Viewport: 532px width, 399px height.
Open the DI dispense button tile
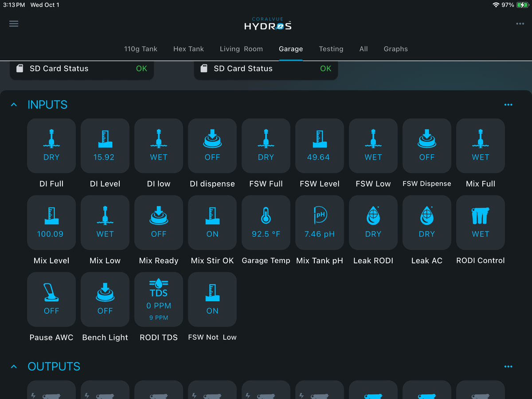click(x=212, y=145)
